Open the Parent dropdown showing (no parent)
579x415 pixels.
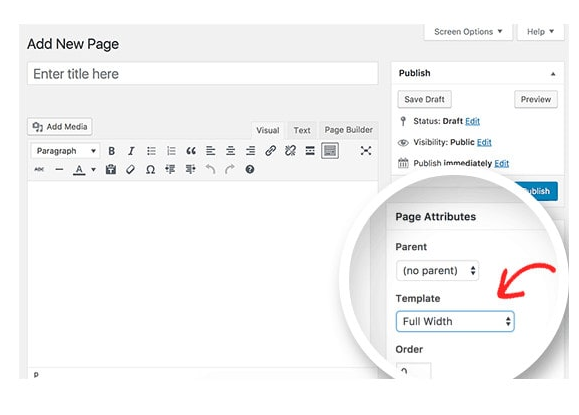coord(438,271)
